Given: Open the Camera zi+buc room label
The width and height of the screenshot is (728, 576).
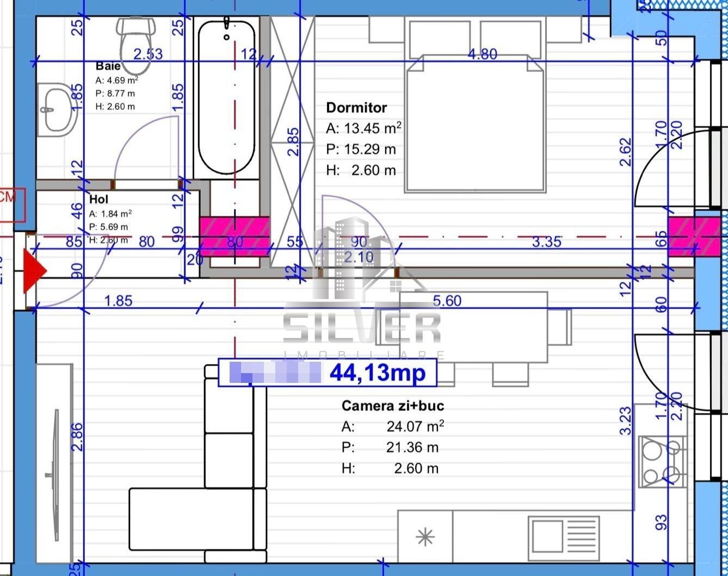Looking at the screenshot, I should 393,405.
